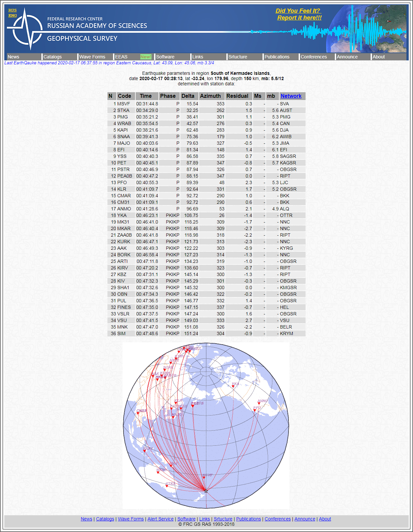Click the ANMO station marker on globe
Image resolution: width=413 pixels, height=532 pixels.
(x=259, y=403)
